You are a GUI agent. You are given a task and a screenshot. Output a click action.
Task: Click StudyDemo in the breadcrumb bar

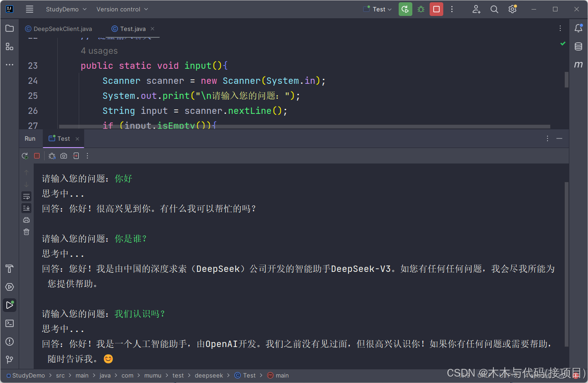point(25,376)
